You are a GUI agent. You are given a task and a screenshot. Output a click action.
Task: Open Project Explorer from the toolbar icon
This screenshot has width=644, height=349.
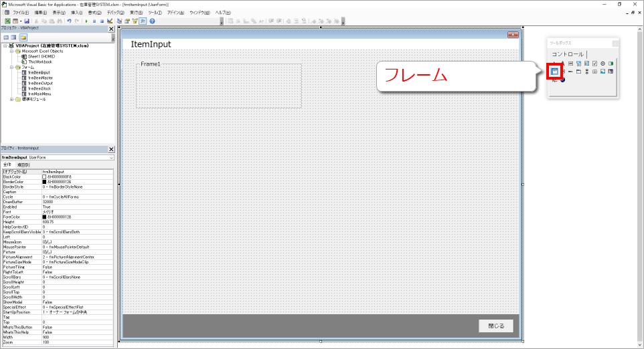120,21
